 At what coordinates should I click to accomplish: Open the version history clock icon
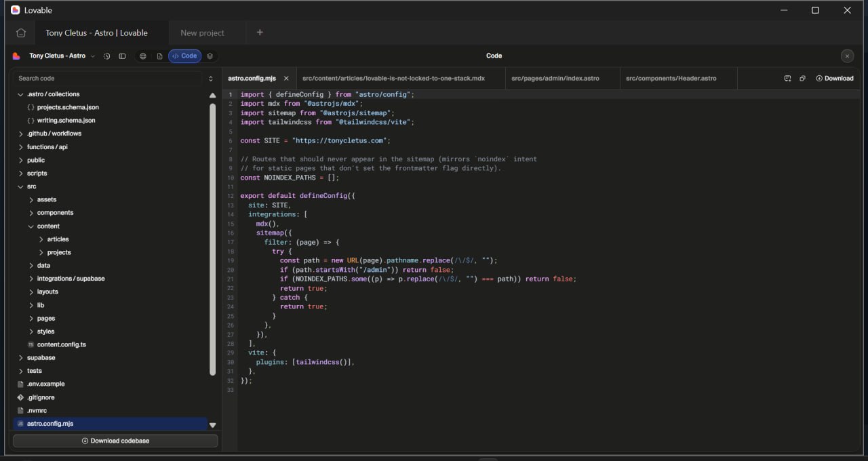tap(106, 56)
